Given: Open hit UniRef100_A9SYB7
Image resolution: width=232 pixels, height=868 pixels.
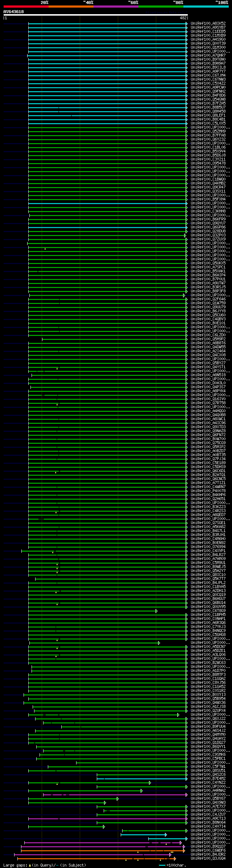Looking at the screenshot, I should click(x=208, y=28).
